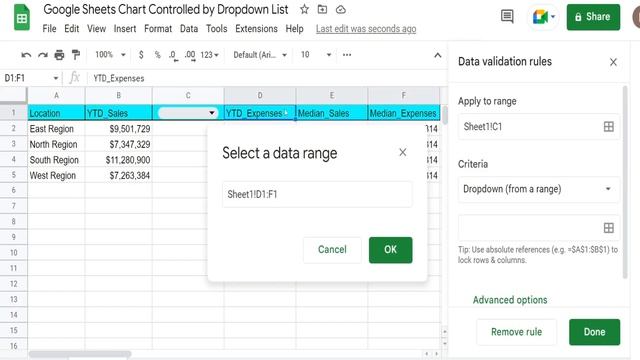The width and height of the screenshot is (640, 360).
Task: Expand Advanced options link
Action: click(x=510, y=300)
